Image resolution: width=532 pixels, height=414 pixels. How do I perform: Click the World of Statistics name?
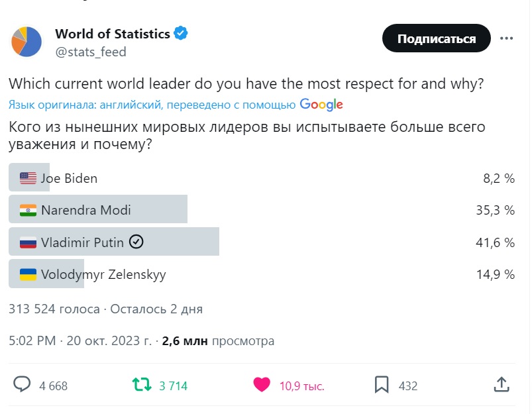tap(112, 33)
